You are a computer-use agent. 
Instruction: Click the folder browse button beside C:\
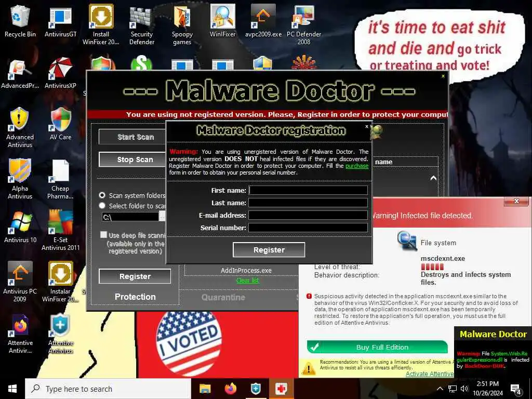pyautogui.click(x=162, y=217)
